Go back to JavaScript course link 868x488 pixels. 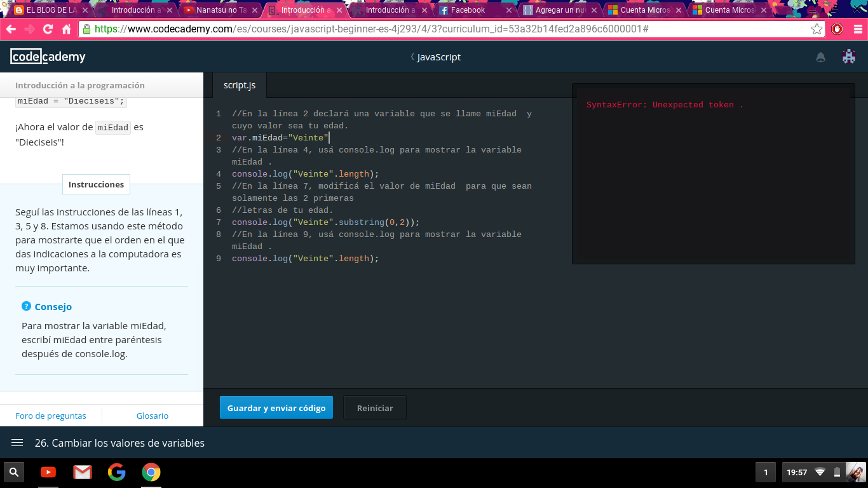coord(435,57)
